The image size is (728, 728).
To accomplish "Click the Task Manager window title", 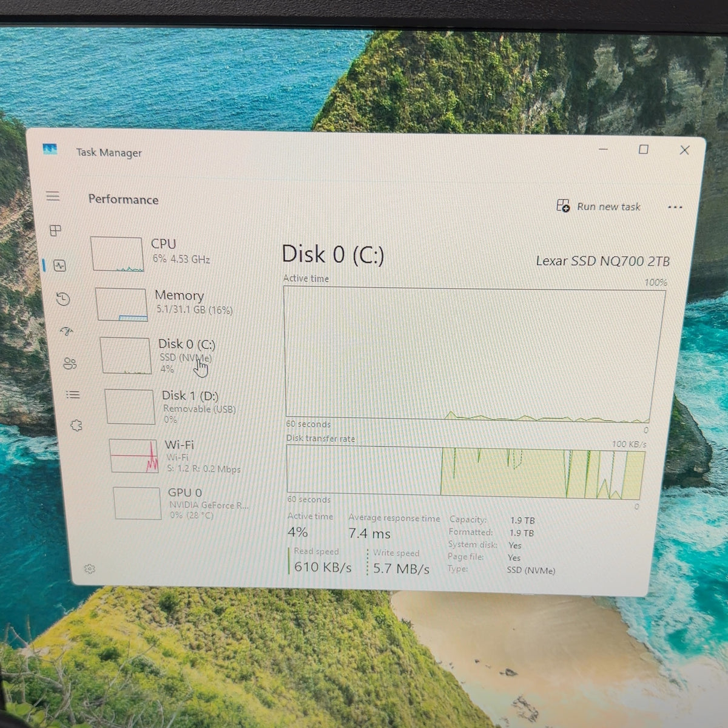I will click(109, 152).
